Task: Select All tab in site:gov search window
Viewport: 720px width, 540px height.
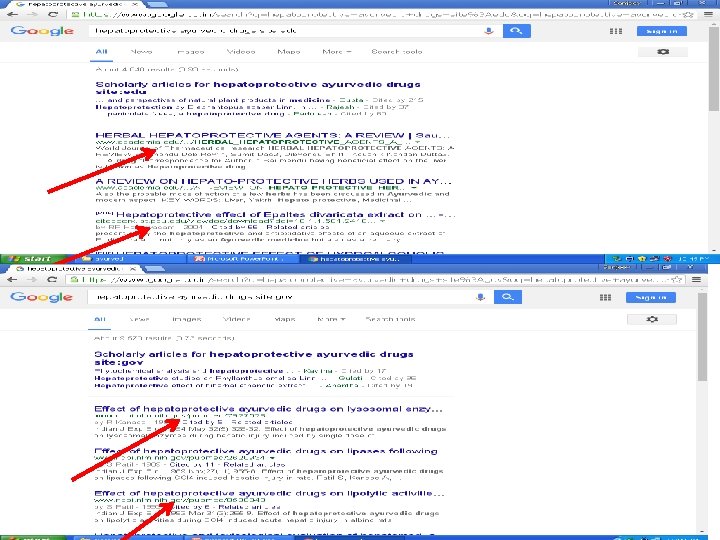Action: coord(100,319)
